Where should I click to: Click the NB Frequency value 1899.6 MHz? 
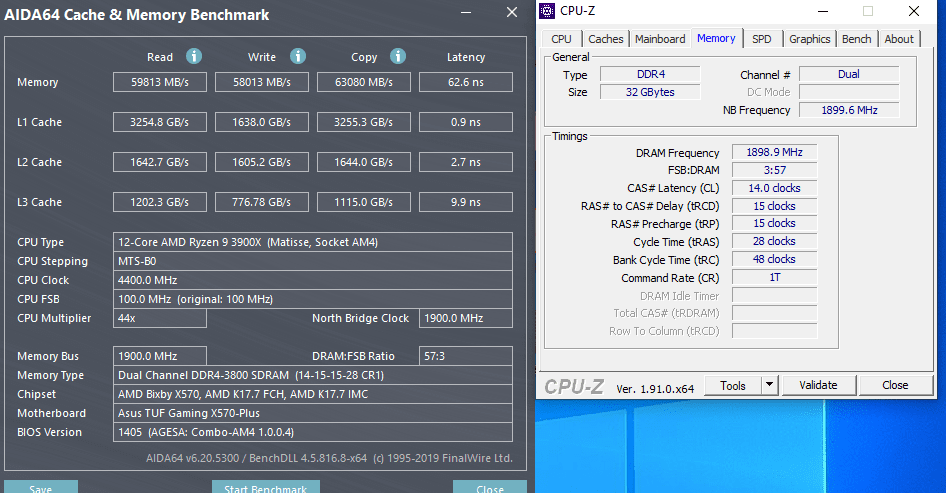pos(849,110)
